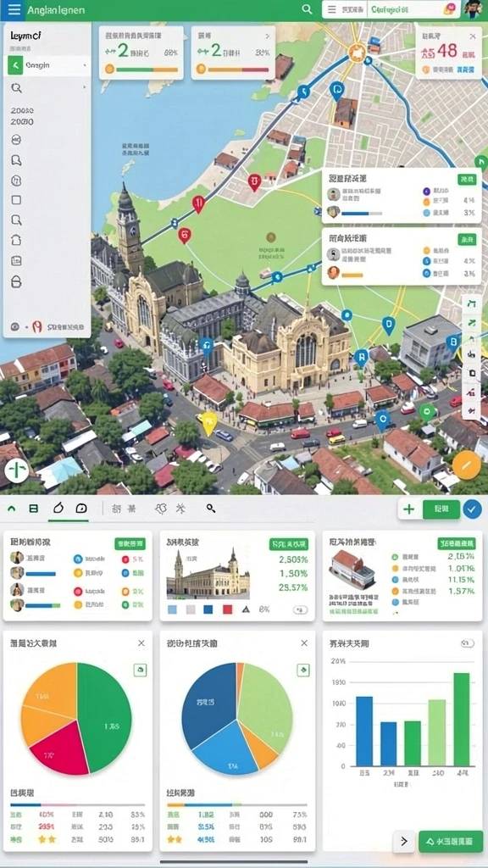Open the hamburger menu in the top bar
The width and height of the screenshot is (488, 868).
(14, 9)
